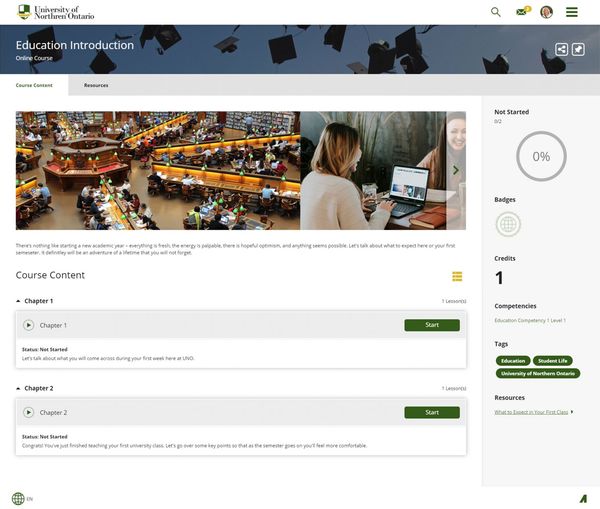This screenshot has height=509, width=600.
Task: Click the globe language icon
Action: coord(18,498)
